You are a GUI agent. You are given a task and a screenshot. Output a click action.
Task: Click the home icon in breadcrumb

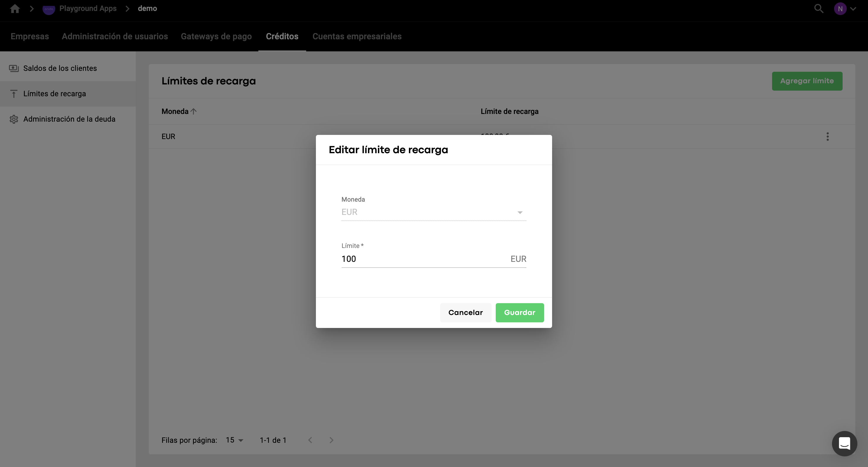15,9
